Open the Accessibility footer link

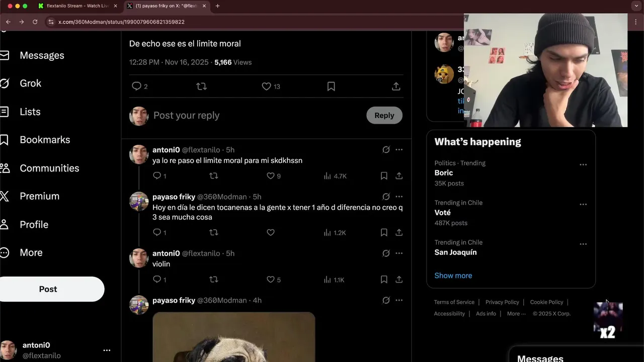point(449,314)
